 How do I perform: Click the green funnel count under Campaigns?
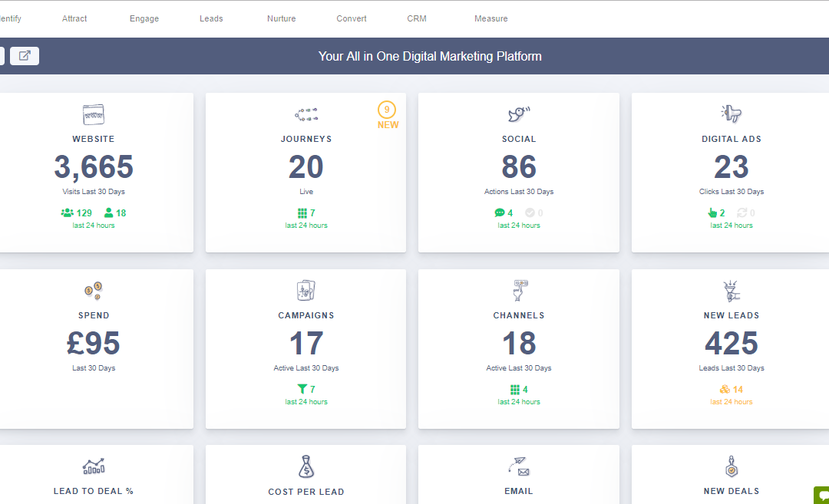tap(306, 389)
